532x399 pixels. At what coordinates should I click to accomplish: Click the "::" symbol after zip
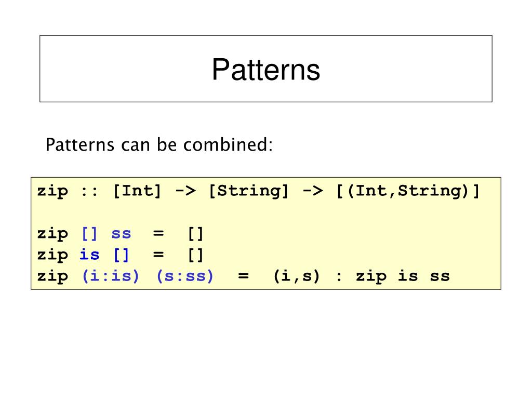[89, 192]
